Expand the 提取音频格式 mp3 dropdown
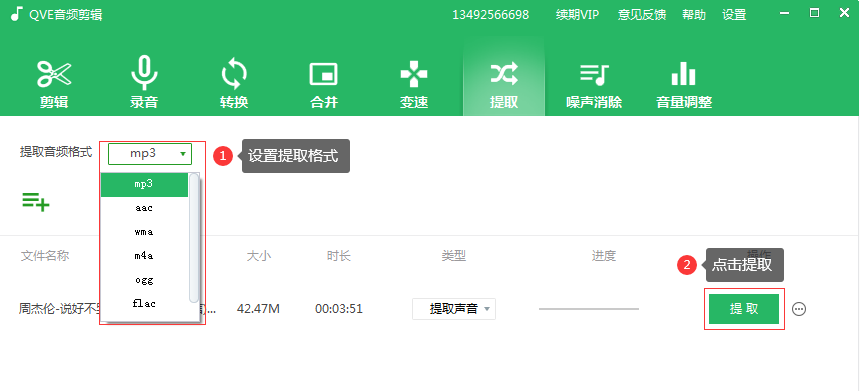This screenshot has width=860, height=391. [x=150, y=154]
